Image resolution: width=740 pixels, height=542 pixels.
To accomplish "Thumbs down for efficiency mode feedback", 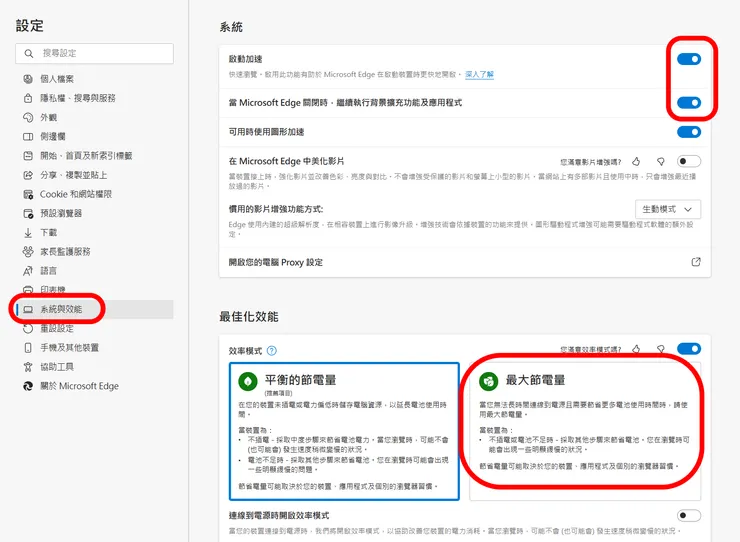I will pyautogui.click(x=661, y=349).
